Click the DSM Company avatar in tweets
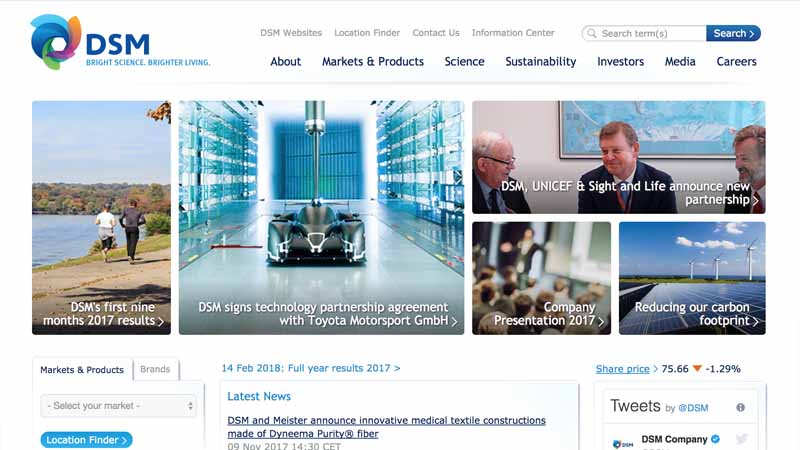The height and width of the screenshot is (450, 800). point(623,443)
